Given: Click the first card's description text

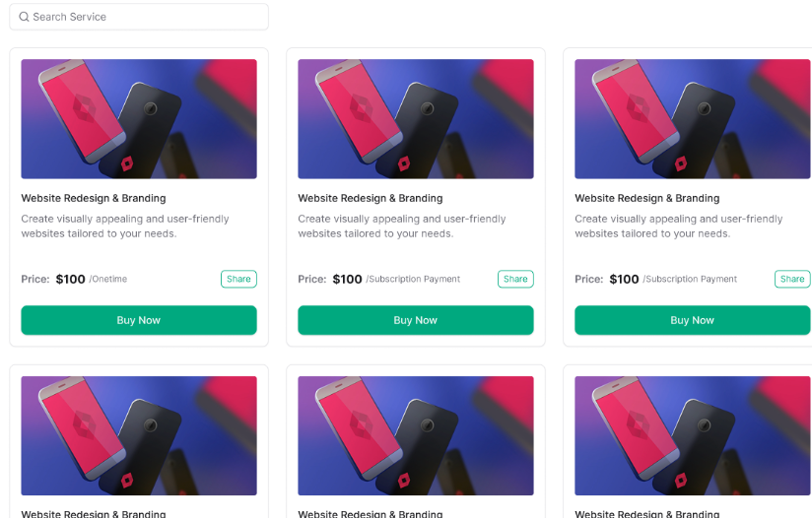Looking at the screenshot, I should tap(125, 227).
